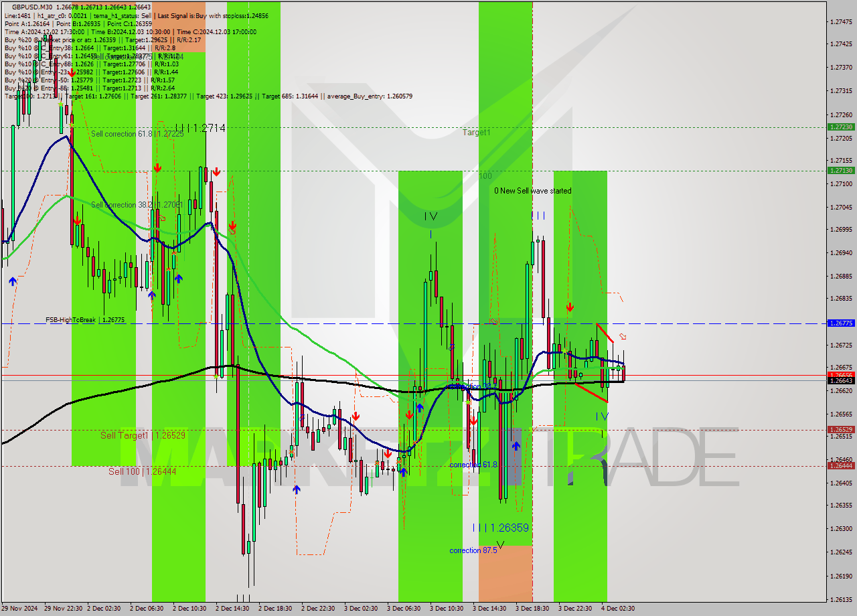Click the red 1.26529 price tag
The image size is (857, 616).
coord(840,429)
